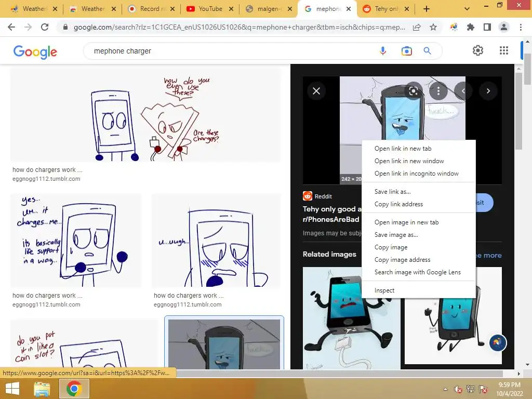Click the Windows Start button
Viewport: 532px width, 399px height.
tap(12, 389)
